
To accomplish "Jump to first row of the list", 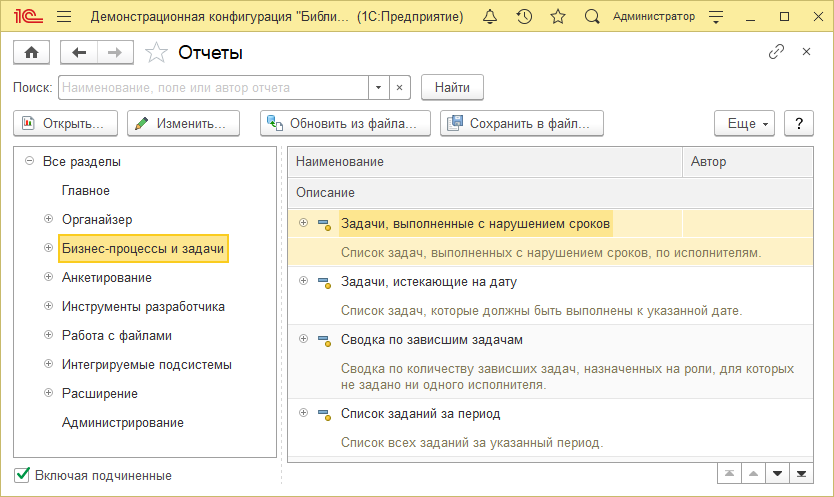I will pos(729,473).
